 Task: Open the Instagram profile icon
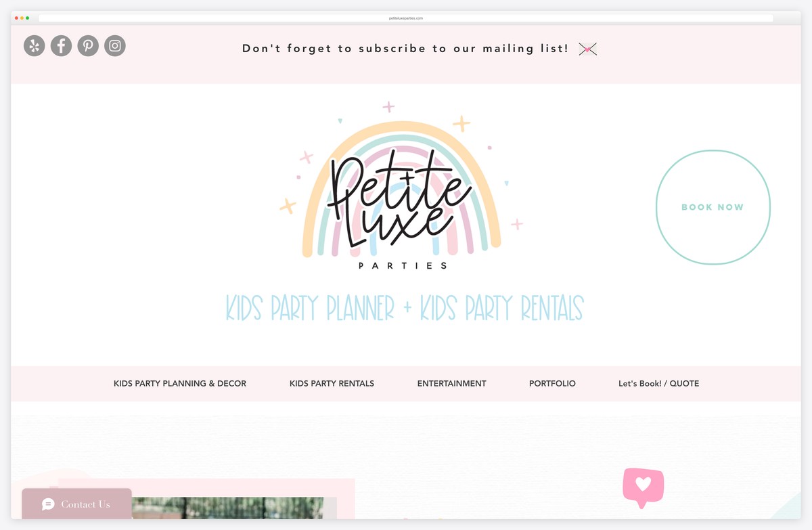pyautogui.click(x=114, y=45)
